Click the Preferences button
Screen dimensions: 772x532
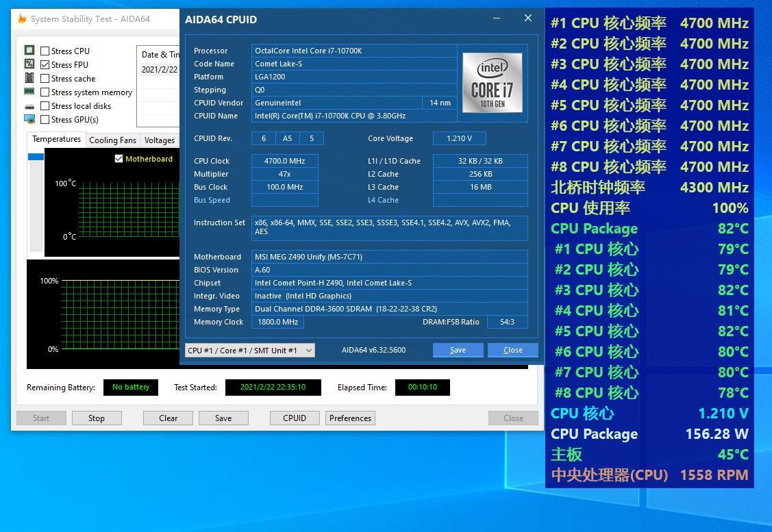[x=350, y=418]
